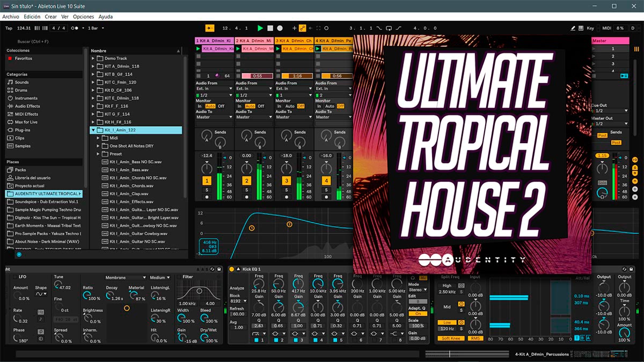Screen dimensions: 644x362
Task: Open the Instruments category in browser
Action: click(23, 98)
